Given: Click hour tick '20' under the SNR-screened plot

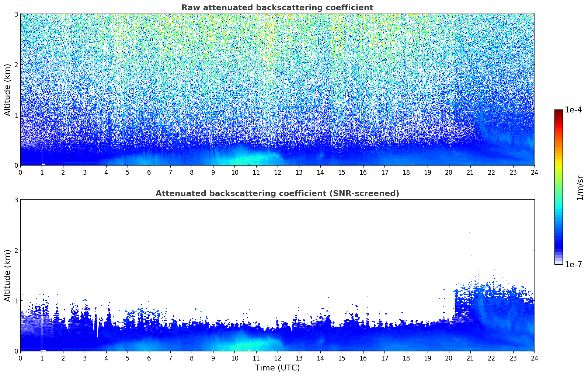Looking at the screenshot, I should [449, 358].
